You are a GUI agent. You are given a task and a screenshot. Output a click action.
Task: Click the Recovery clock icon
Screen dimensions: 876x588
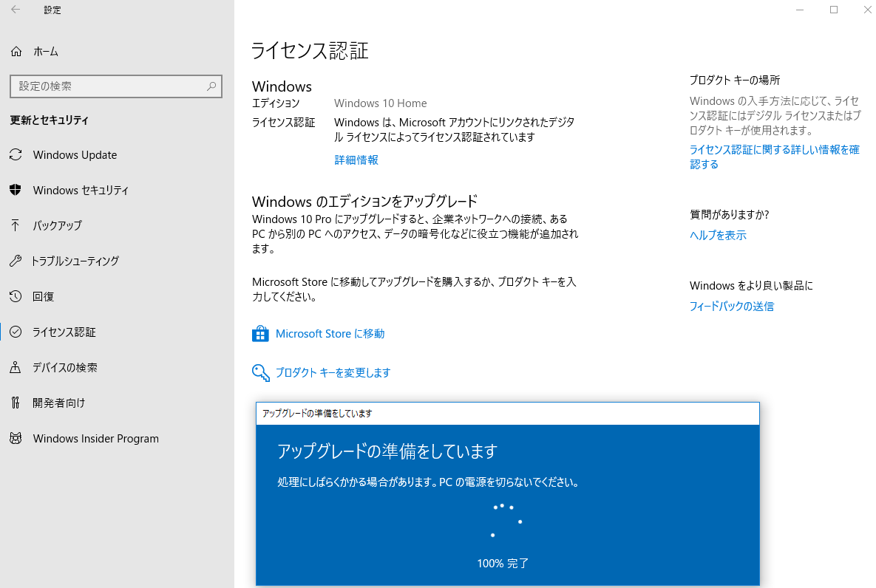coord(16,296)
